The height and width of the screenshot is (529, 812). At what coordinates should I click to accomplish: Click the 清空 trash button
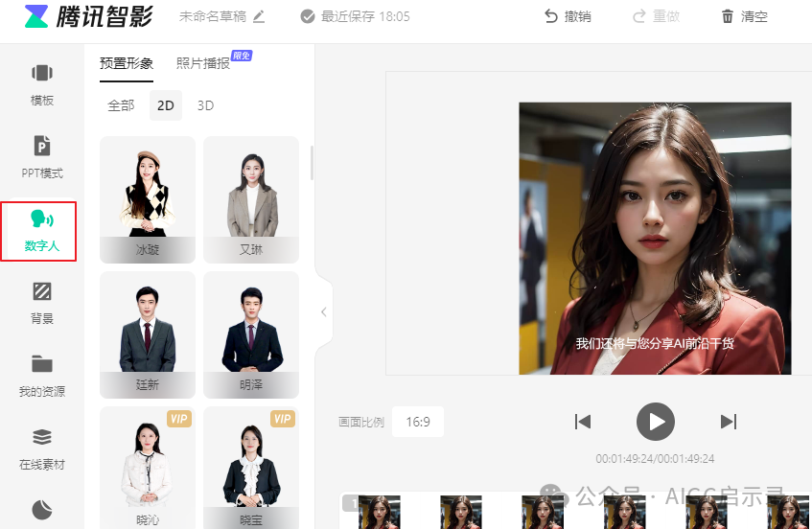[744, 16]
